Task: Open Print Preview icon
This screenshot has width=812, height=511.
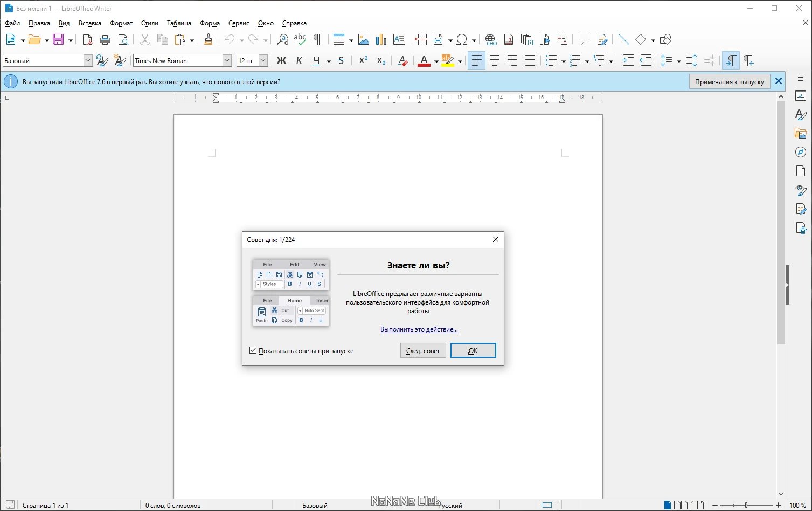Action: 123,39
